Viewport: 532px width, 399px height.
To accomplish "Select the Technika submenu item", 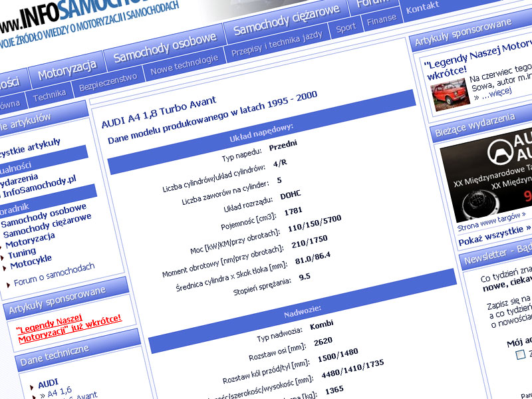I will (x=49, y=96).
